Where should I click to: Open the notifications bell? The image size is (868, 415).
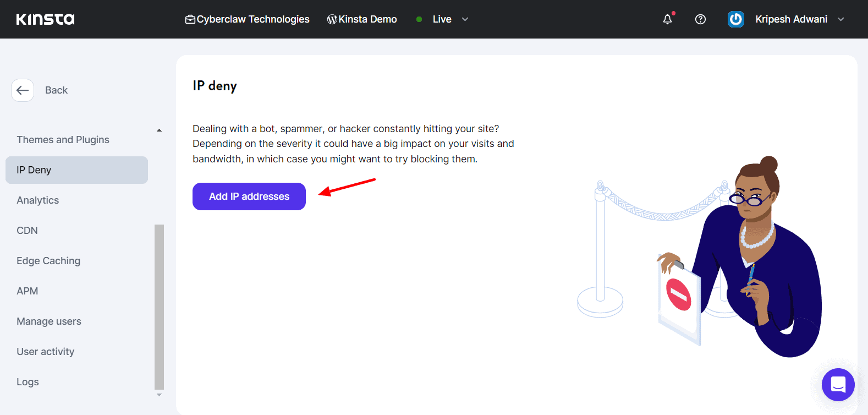coord(667,19)
